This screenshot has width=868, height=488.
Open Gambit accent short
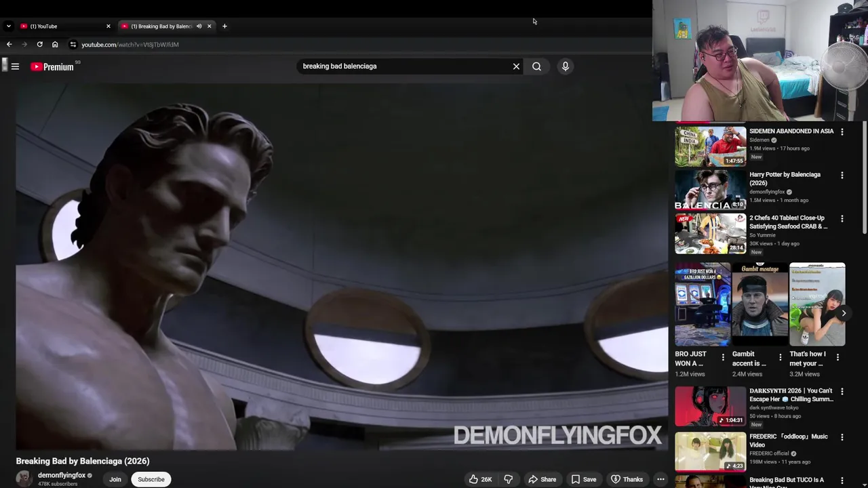[x=759, y=304]
